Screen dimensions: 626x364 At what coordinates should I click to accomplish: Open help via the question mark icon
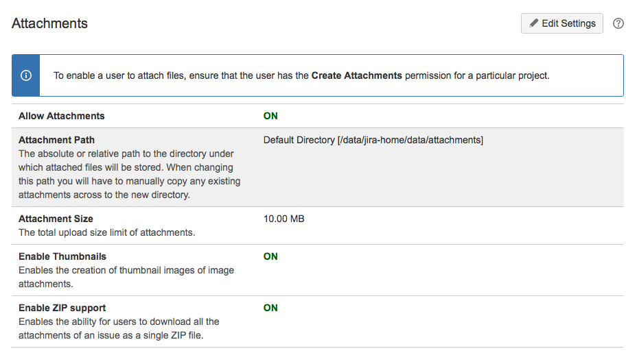click(x=618, y=23)
